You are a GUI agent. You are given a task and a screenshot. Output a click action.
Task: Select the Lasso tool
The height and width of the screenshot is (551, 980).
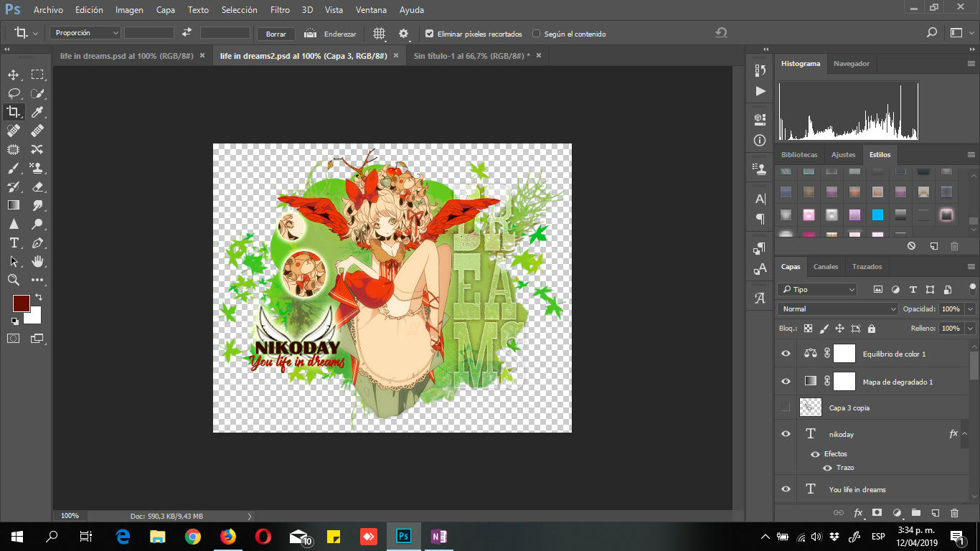tap(14, 93)
